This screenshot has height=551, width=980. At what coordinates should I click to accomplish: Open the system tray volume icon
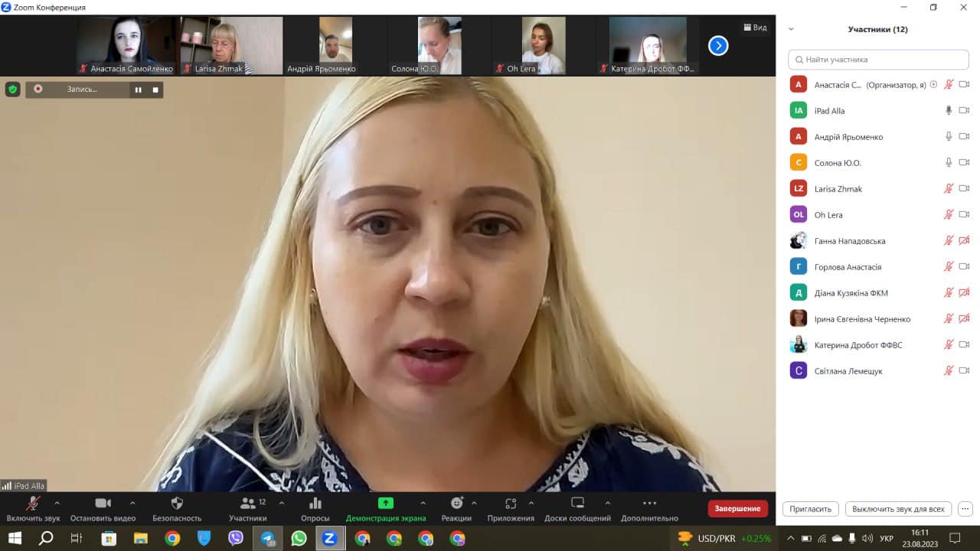(x=867, y=538)
